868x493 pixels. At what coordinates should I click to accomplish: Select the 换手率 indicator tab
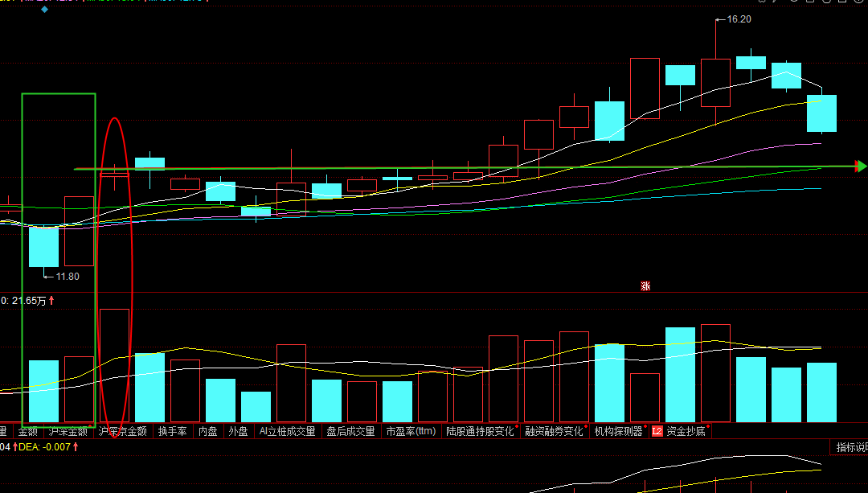coord(172,431)
